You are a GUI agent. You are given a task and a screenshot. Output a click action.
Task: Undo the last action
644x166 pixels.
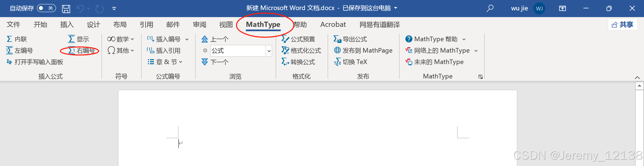pos(80,8)
